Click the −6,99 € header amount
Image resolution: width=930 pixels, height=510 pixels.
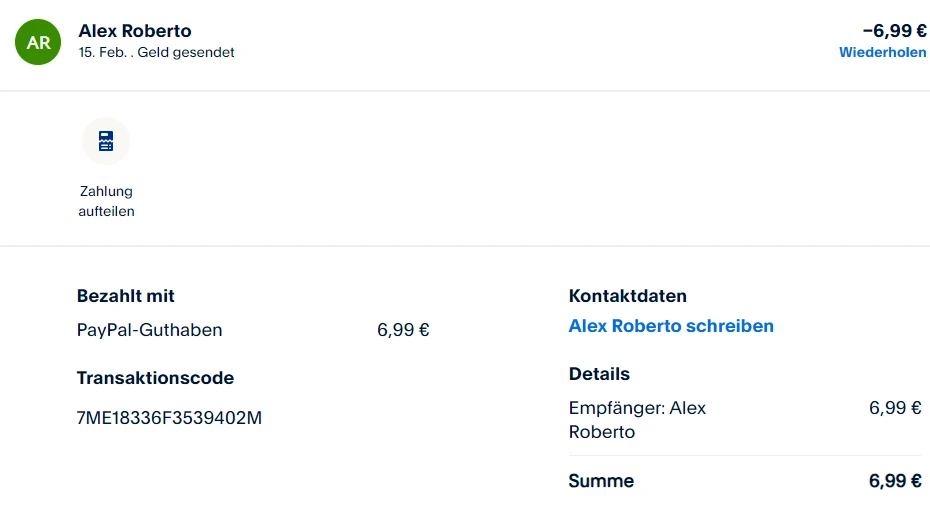[894, 31]
